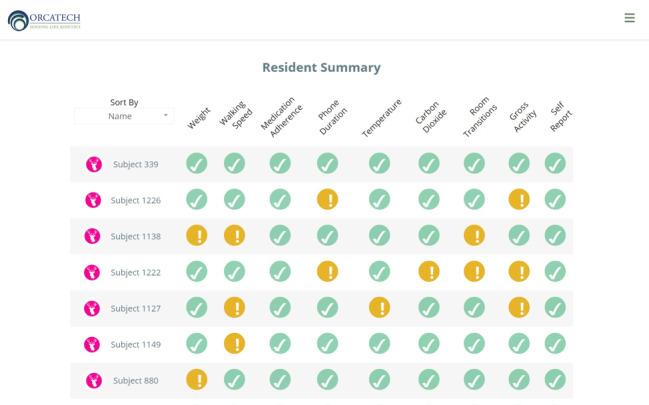Click Subject 880 Gross Activity check icon
The width and height of the screenshot is (649, 405).
pos(519,380)
